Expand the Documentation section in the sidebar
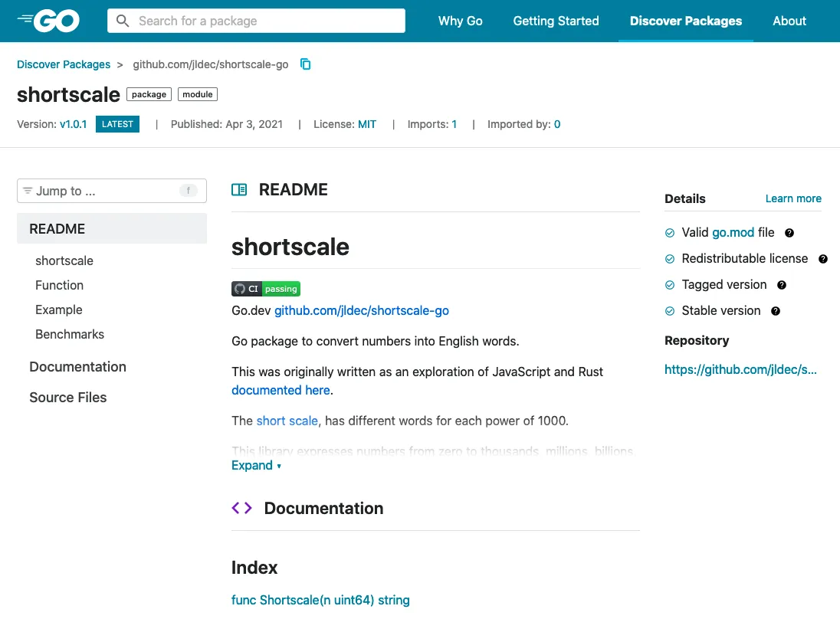This screenshot has height=619, width=840. [77, 367]
